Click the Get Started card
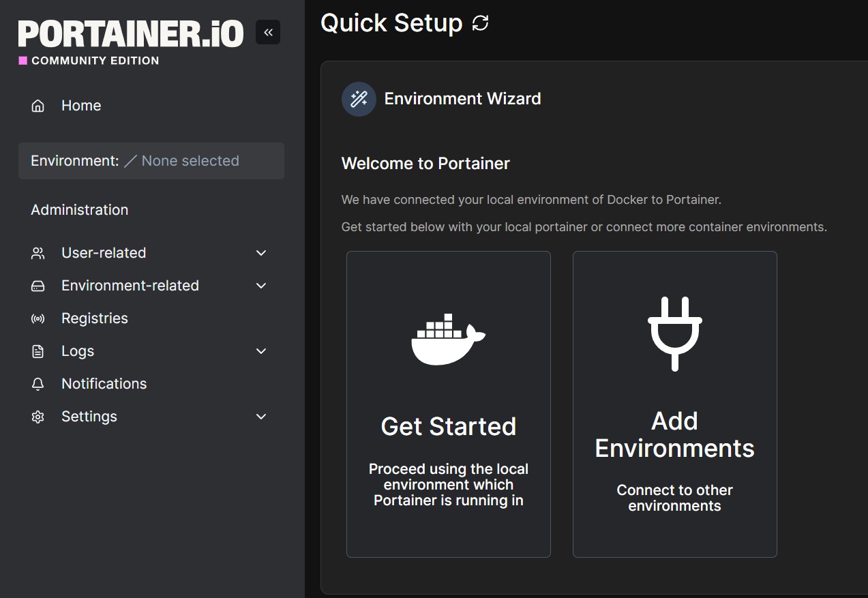This screenshot has height=598, width=868. [448, 404]
